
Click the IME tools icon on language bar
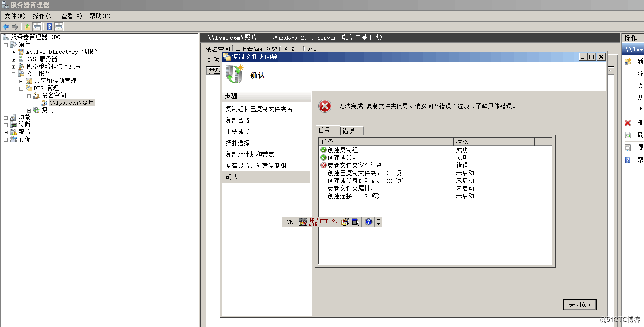point(345,222)
